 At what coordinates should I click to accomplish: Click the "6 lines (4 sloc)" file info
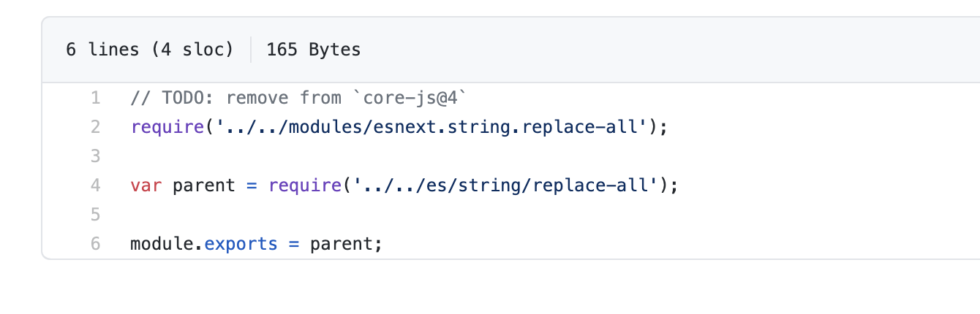149,50
